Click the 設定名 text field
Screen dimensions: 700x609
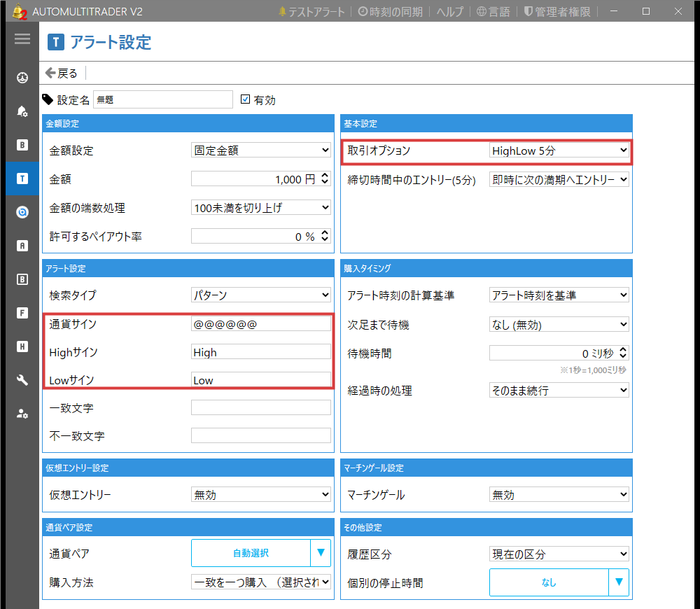[x=163, y=99]
